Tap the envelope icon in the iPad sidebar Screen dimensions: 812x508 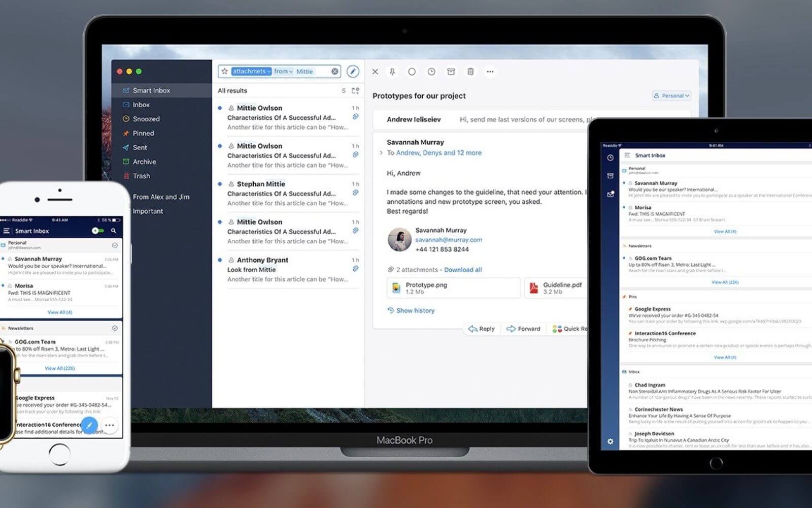611,194
